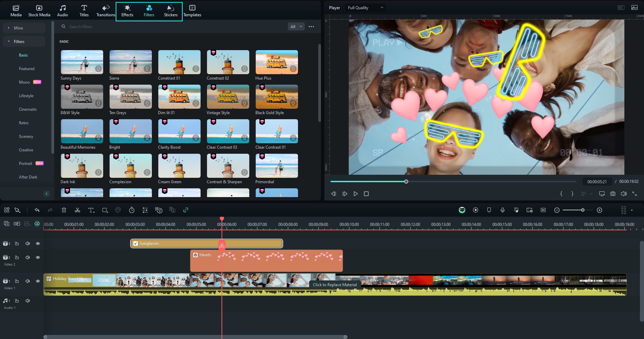The height and width of the screenshot is (339, 644).
Task: Open the search magnifier icon
Action: [x=63, y=26]
